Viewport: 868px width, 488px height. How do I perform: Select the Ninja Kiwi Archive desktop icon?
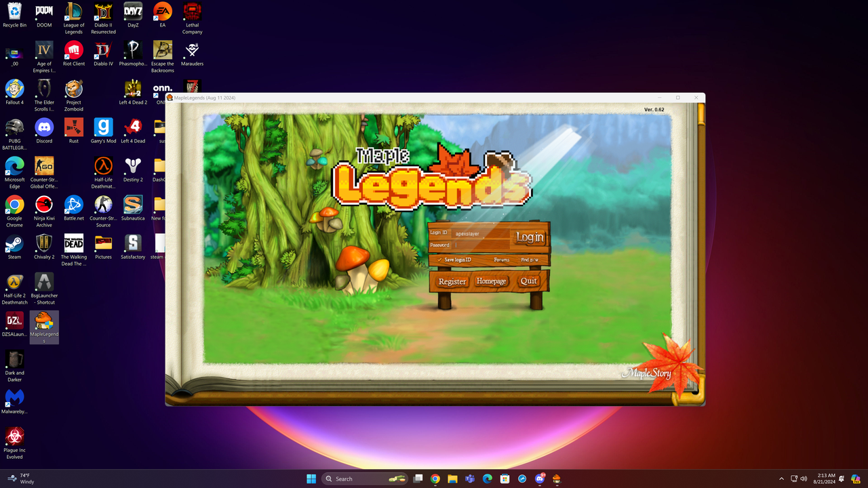point(44,211)
